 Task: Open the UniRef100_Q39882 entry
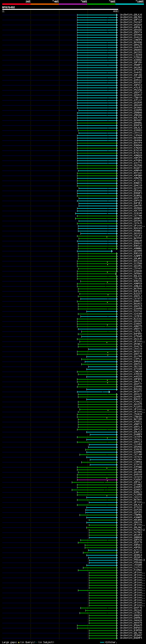point(131,60)
